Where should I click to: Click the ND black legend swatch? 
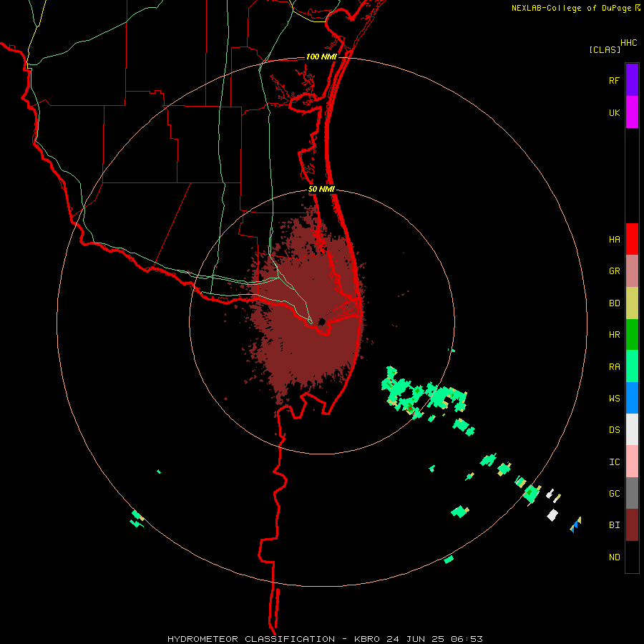pos(632,557)
